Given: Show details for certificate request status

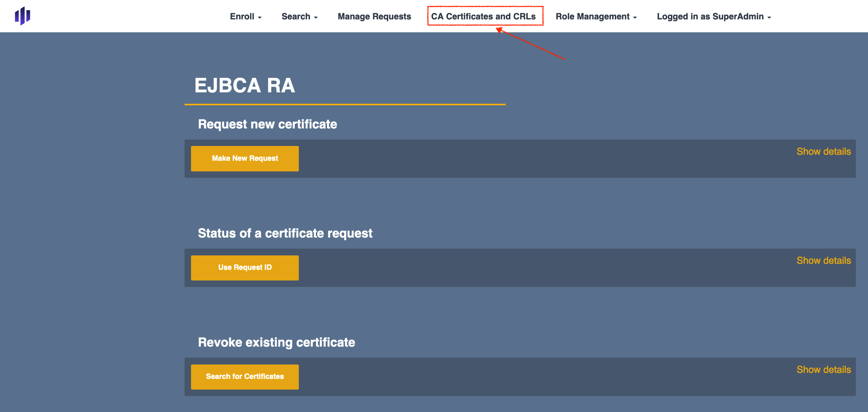Looking at the screenshot, I should [x=823, y=261].
